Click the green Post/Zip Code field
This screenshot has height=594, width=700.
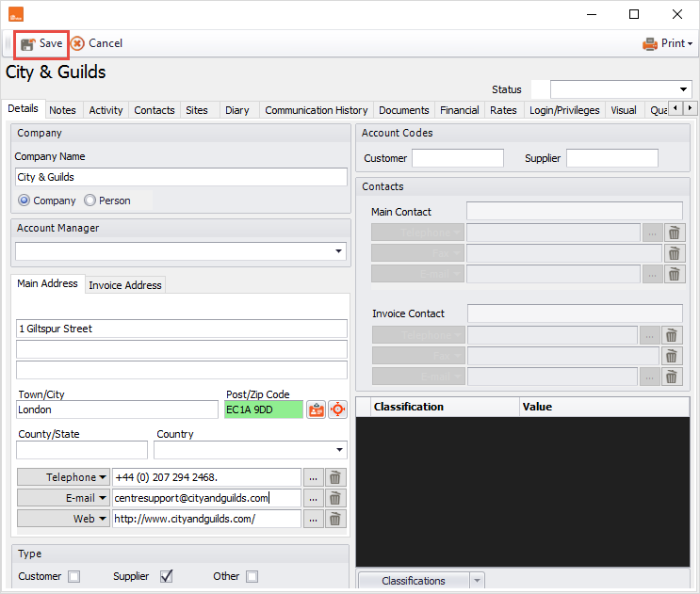click(x=264, y=409)
